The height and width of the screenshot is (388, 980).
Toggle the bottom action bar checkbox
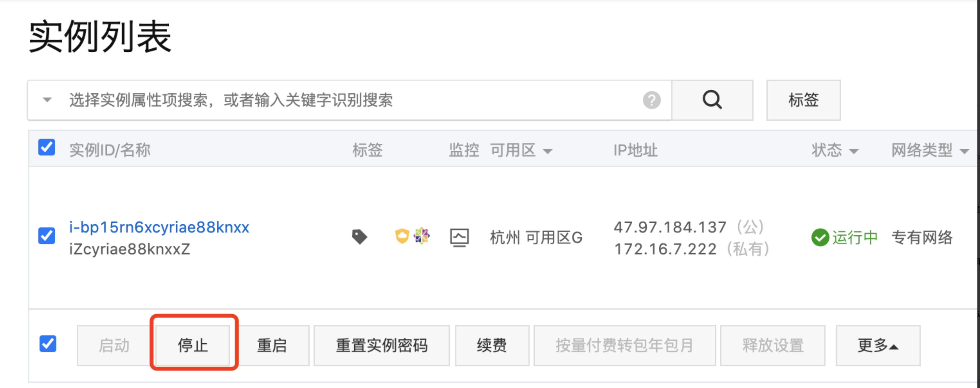coord(48,344)
